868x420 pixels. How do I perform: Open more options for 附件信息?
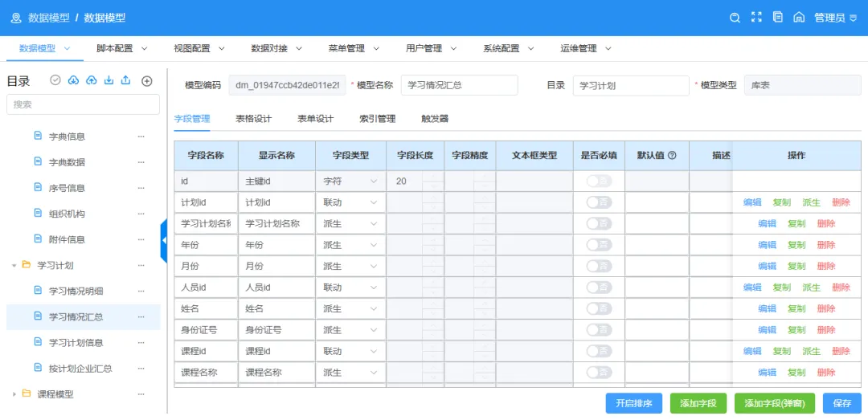pyautogui.click(x=141, y=239)
